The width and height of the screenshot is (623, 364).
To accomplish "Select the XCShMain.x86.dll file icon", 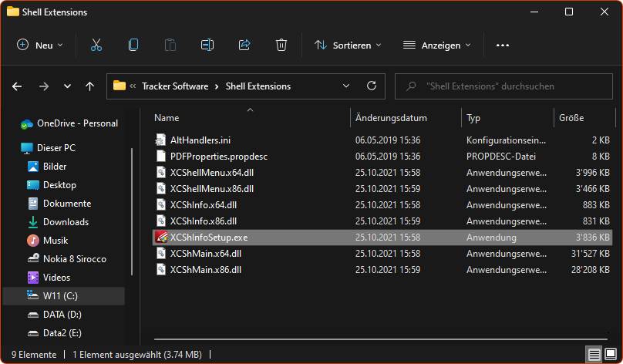I will click(x=160, y=269).
